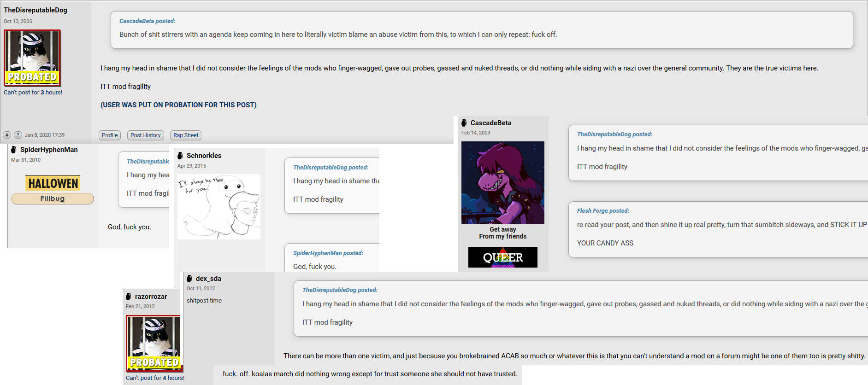Click the razorrozar username
This screenshot has width=868, height=385.
click(x=151, y=297)
